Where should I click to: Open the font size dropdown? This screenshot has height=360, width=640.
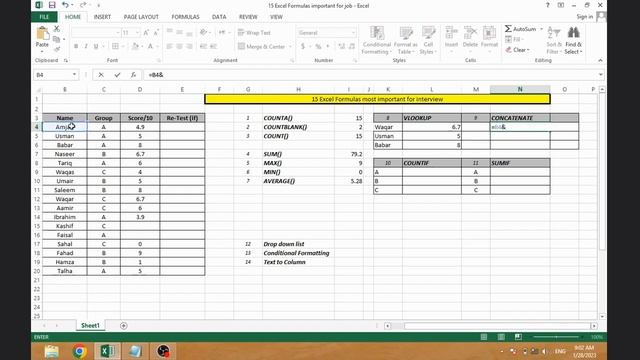(x=138, y=33)
